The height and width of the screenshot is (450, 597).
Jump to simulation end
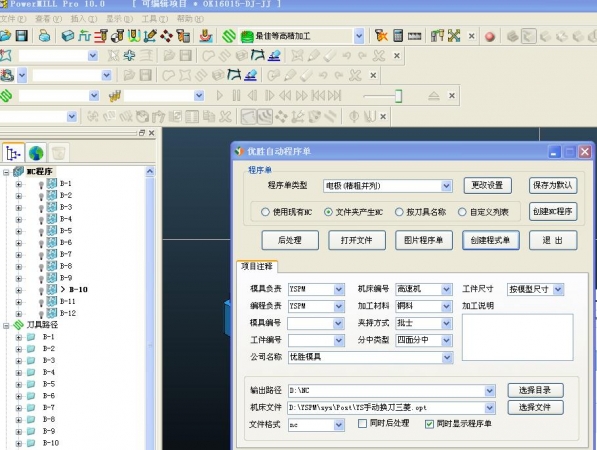pyautogui.click(x=334, y=95)
